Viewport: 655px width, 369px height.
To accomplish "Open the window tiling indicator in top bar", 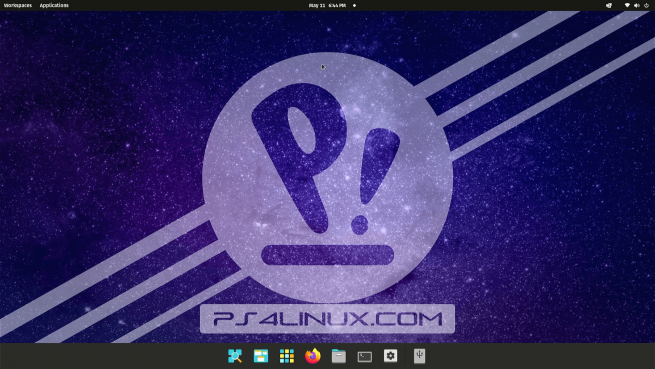I will pos(609,5).
